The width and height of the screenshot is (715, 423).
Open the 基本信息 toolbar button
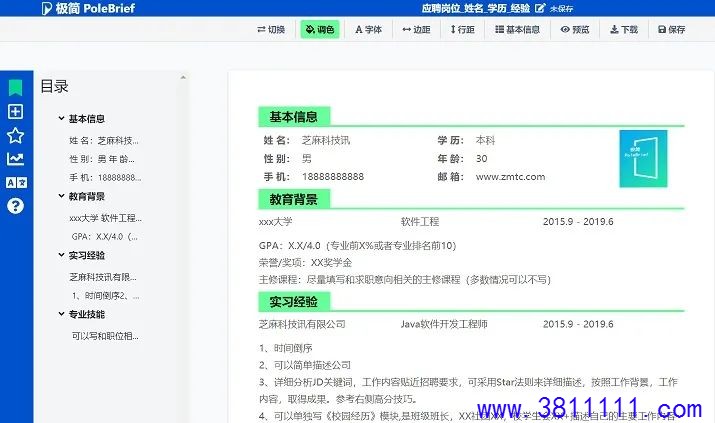518,30
